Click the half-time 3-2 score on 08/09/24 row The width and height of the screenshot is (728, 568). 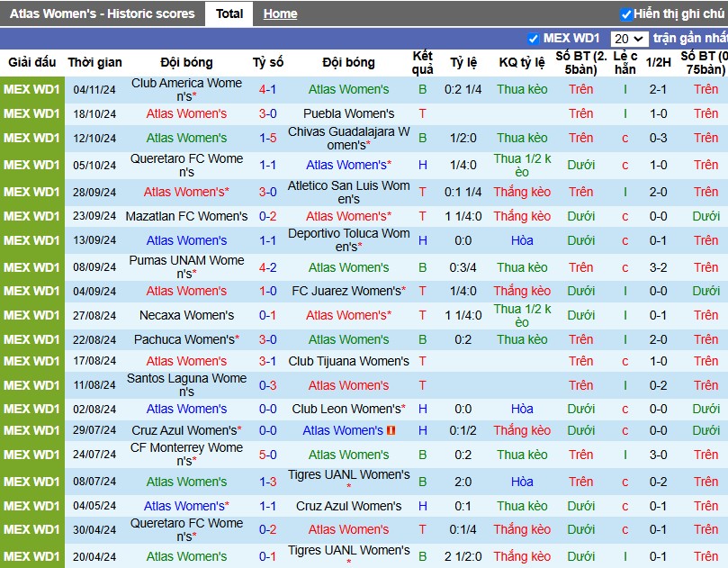[659, 267]
